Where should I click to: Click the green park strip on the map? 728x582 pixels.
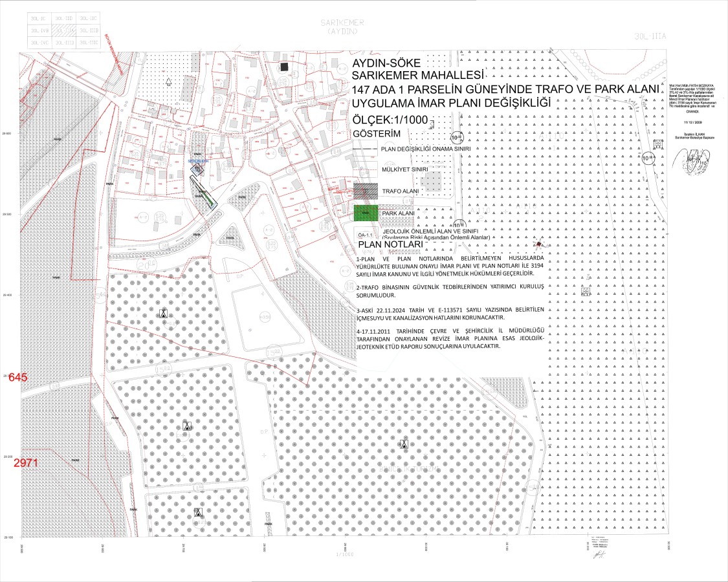coord(209,200)
